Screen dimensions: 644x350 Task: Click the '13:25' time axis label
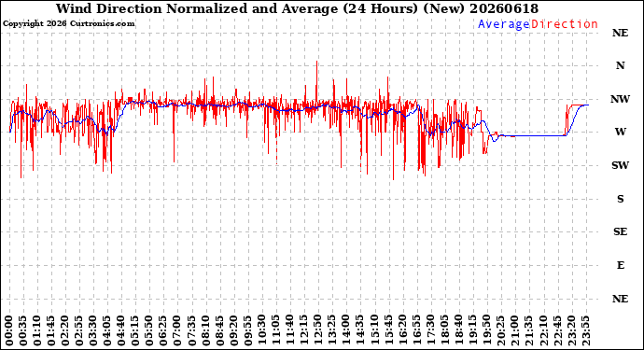[x=332, y=331]
